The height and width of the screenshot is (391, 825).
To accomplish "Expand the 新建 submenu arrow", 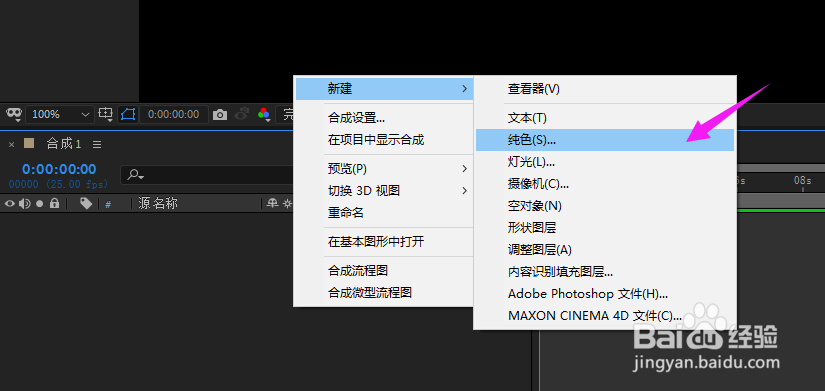I will tap(464, 89).
